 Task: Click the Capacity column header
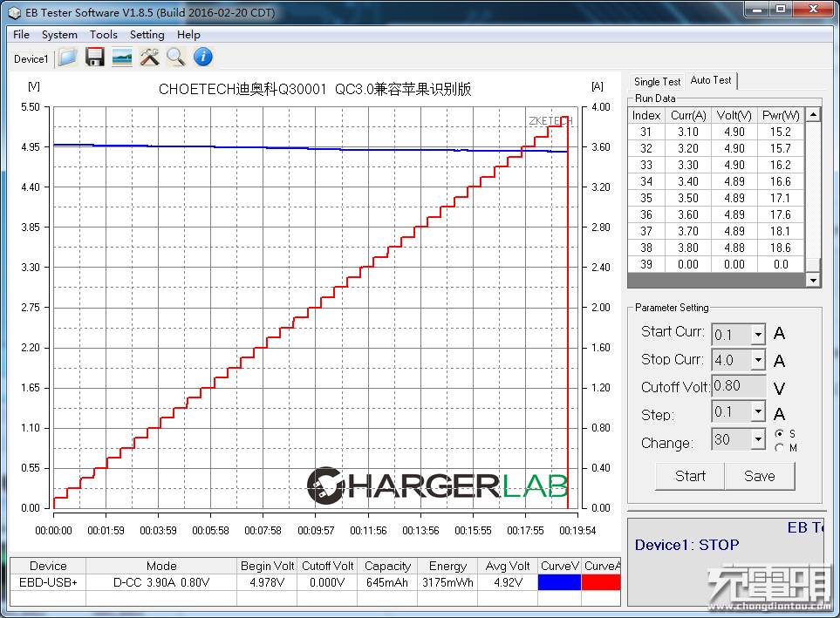tap(387, 566)
